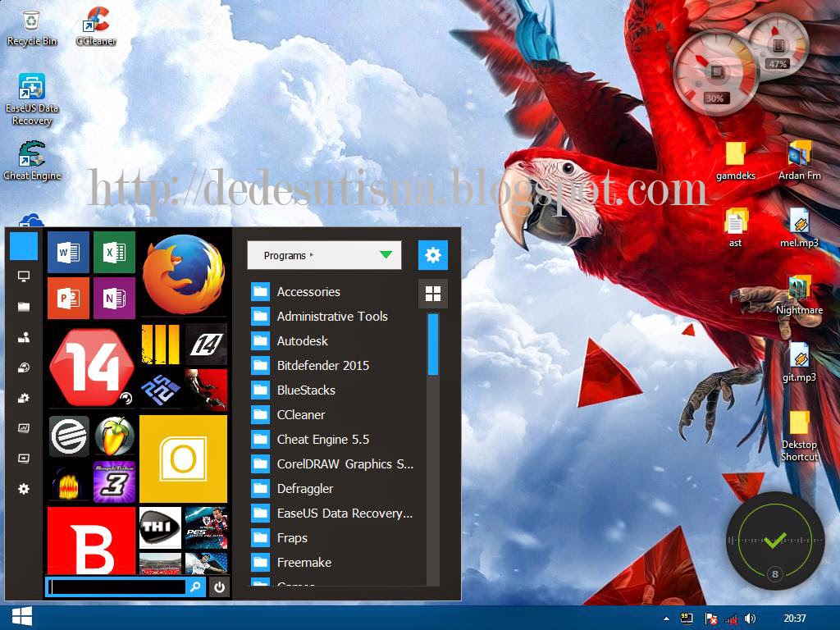Launch the FL Studio fruit tile
The height and width of the screenshot is (630, 840).
pos(114,436)
